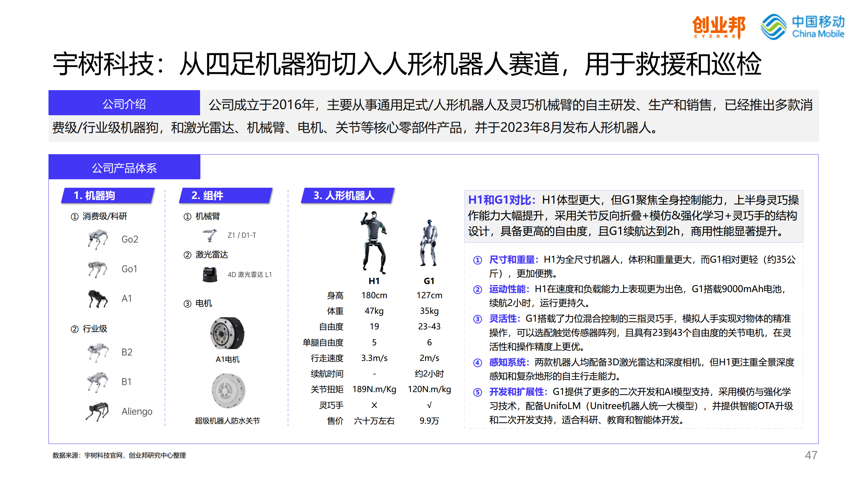Viewport: 868px width, 488px height.
Task: Select the B1 industrial robot dog image
Action: point(98,382)
